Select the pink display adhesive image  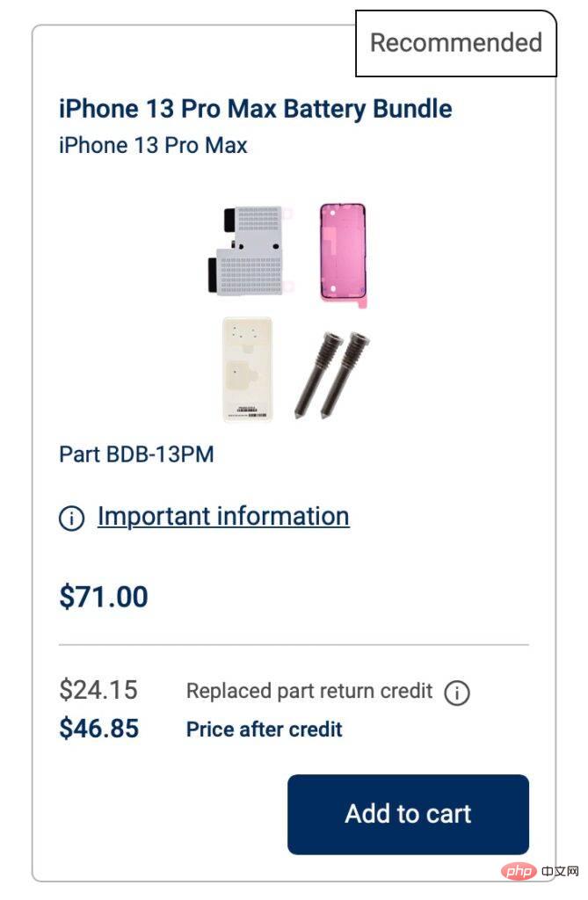(342, 254)
